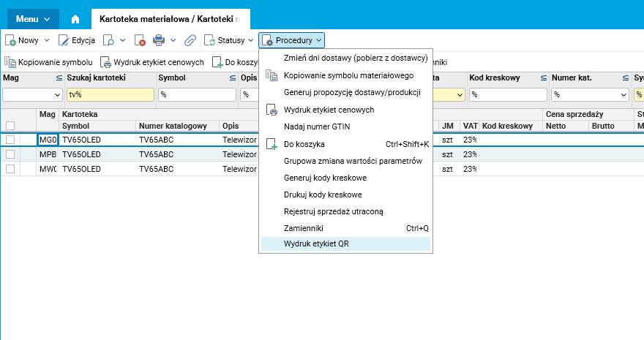The image size is (644, 340).
Task: Choose 'Generuj kody kreskowe' from menu
Action: pos(325,178)
